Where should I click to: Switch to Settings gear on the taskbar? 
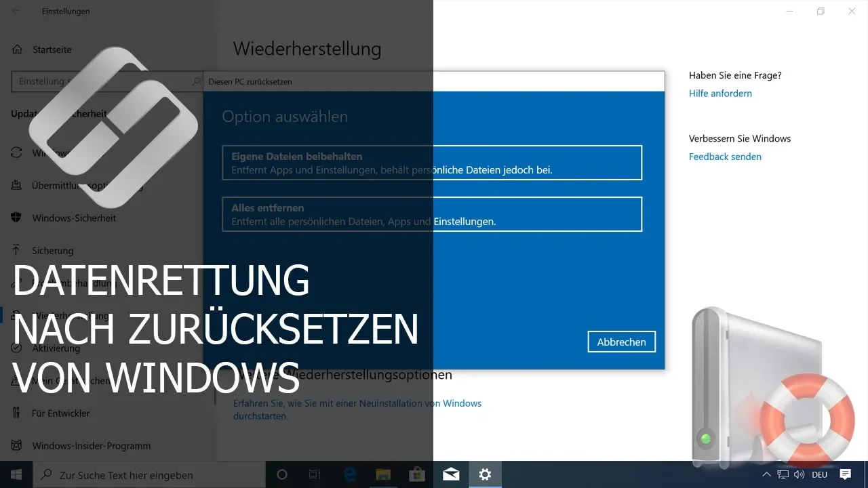click(x=485, y=474)
